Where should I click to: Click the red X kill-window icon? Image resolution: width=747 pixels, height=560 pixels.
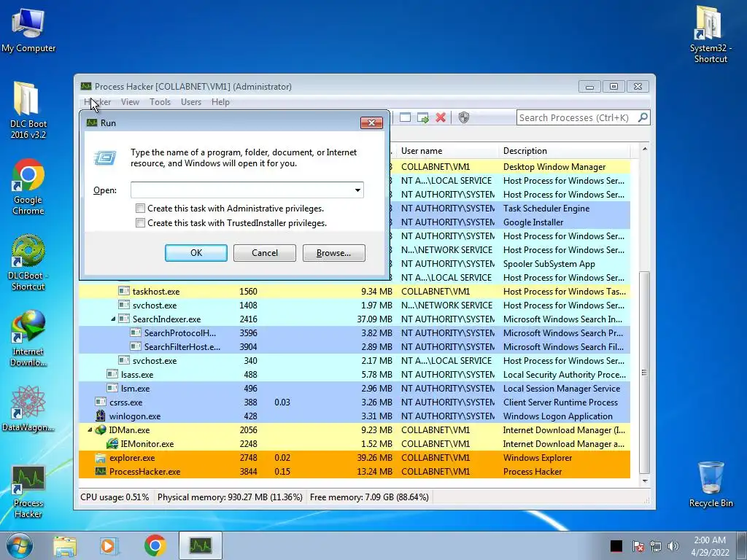441,117
